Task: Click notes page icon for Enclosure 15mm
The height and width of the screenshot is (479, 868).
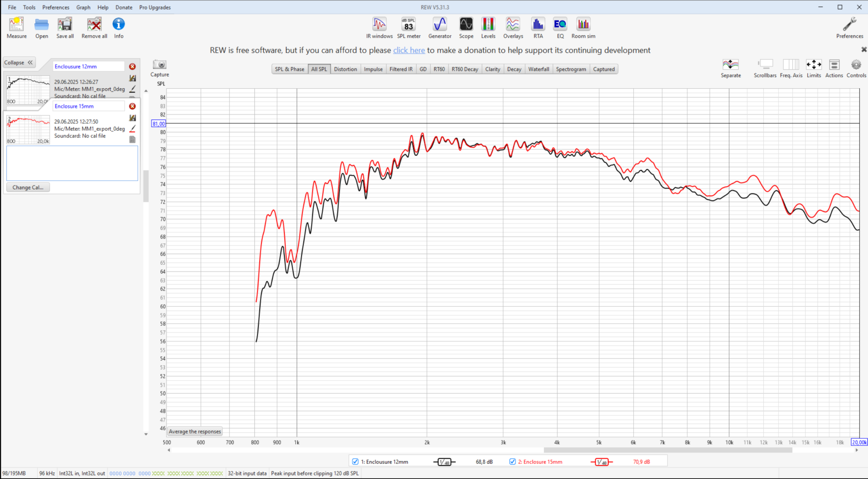Action: (132, 139)
